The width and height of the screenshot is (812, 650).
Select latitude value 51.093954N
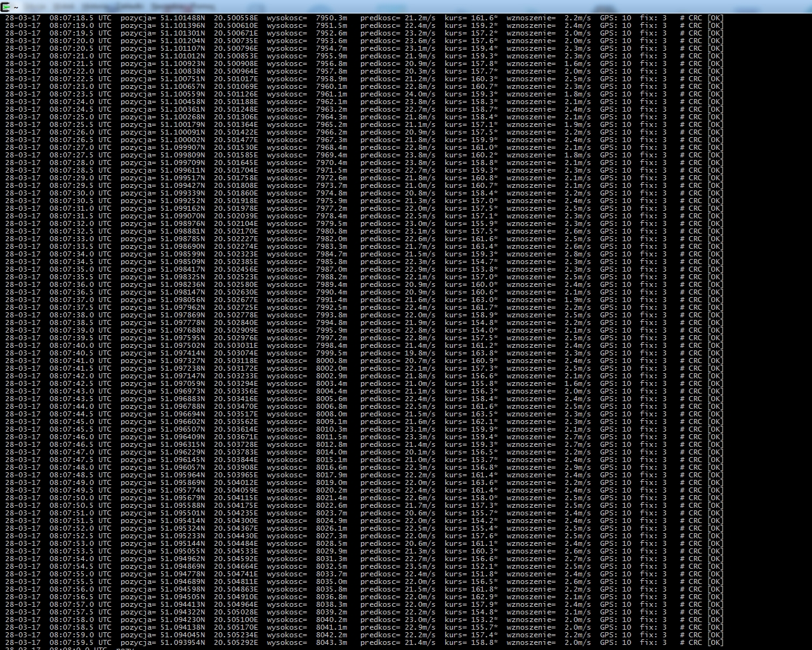(x=183, y=642)
